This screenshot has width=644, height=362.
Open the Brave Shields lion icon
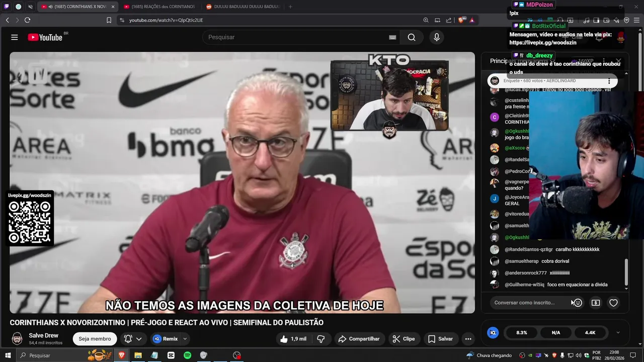(x=461, y=20)
